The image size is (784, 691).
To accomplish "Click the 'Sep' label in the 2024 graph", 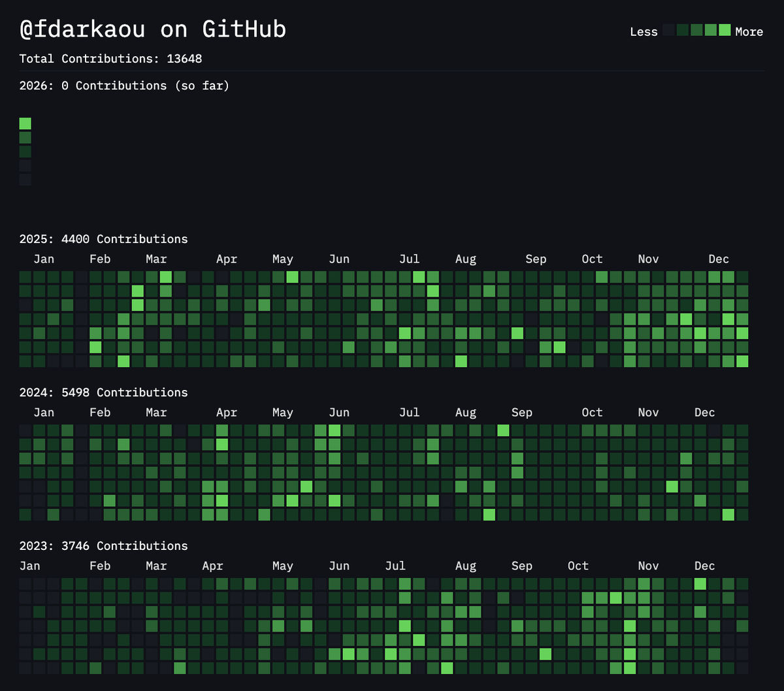I will (522, 413).
